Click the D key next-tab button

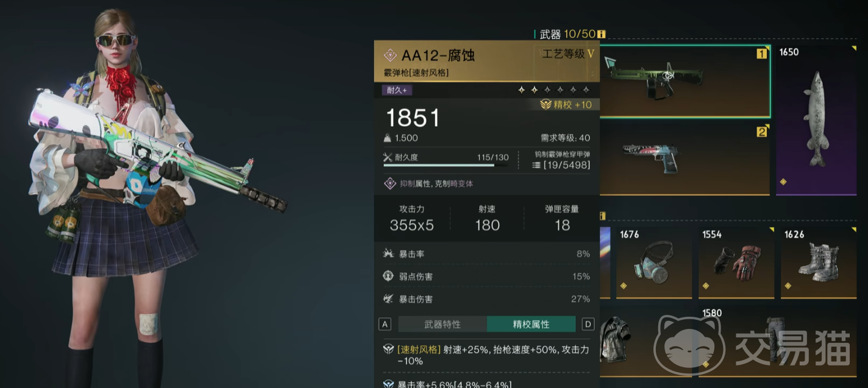pyautogui.click(x=588, y=324)
